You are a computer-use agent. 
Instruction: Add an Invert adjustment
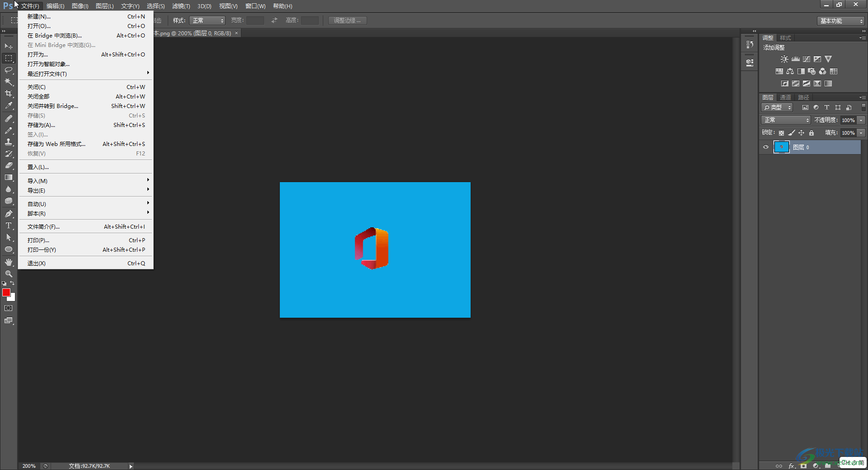tap(785, 84)
